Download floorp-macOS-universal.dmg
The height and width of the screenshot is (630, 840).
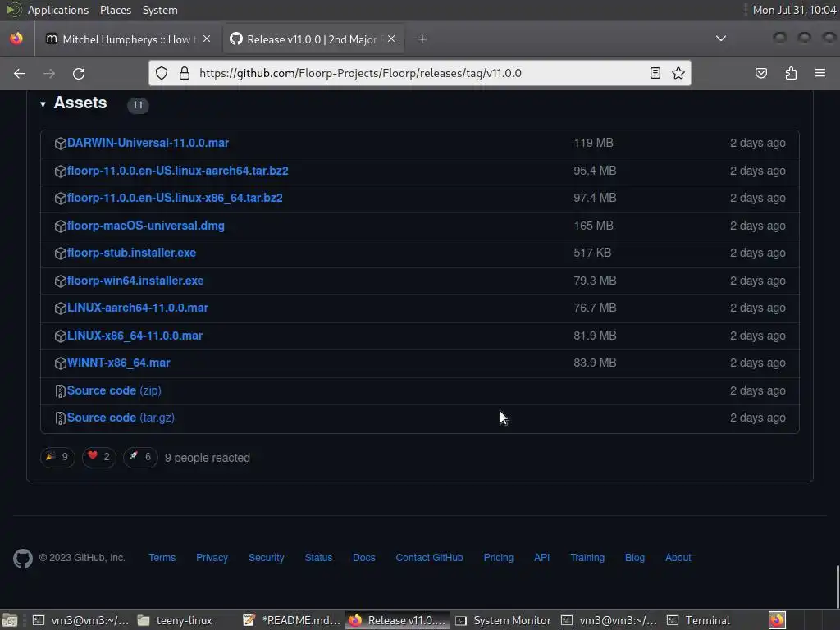coord(146,226)
